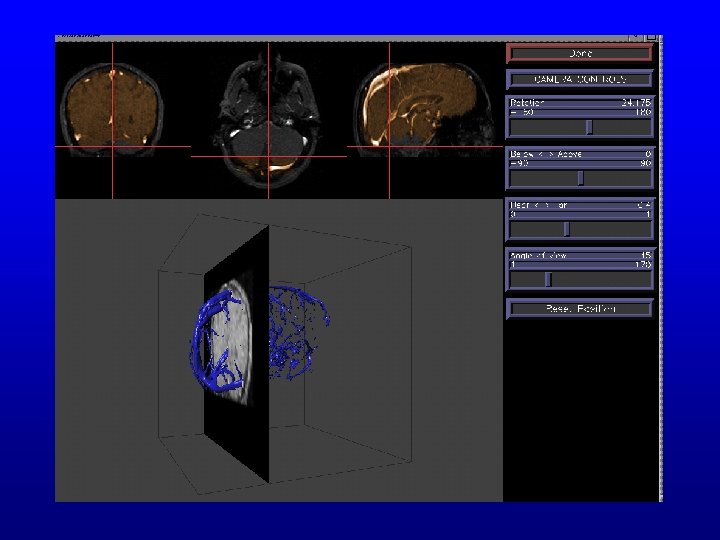Click the Rotation slider label
720x540 pixels.
click(527, 102)
